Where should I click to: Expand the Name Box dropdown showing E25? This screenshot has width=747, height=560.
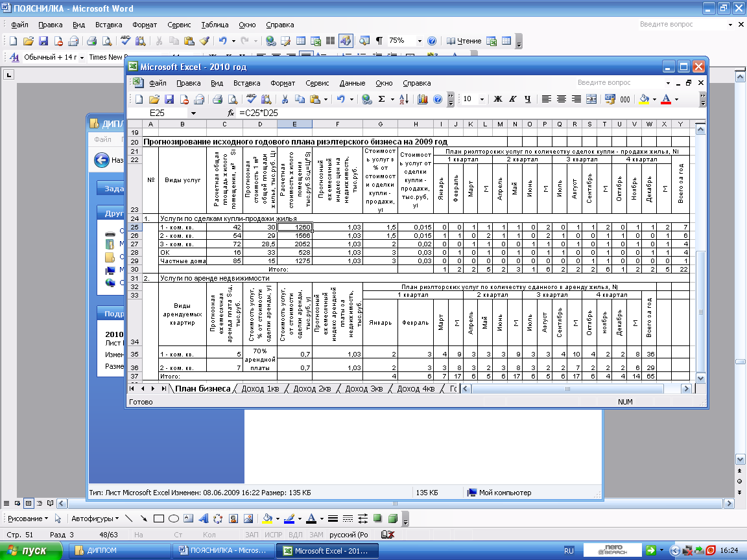[x=193, y=113]
